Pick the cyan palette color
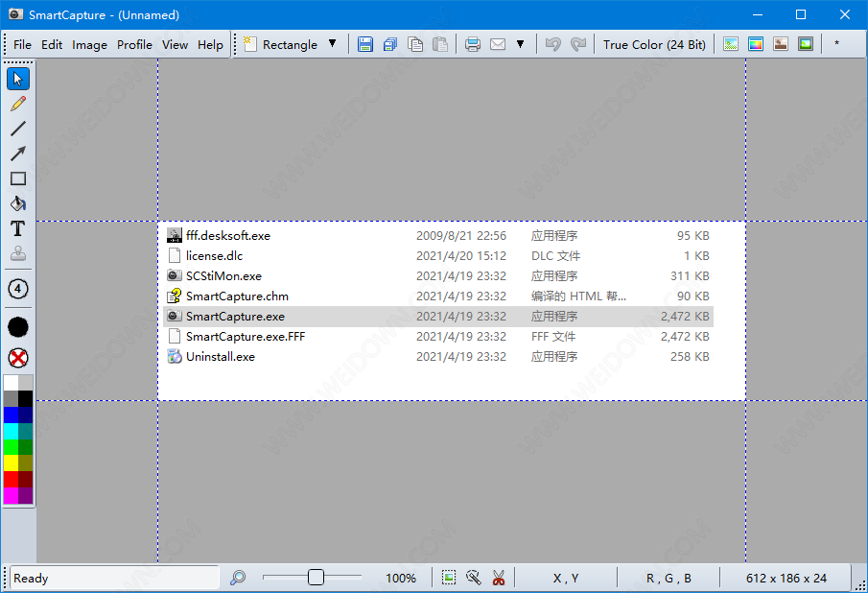 tap(11, 431)
